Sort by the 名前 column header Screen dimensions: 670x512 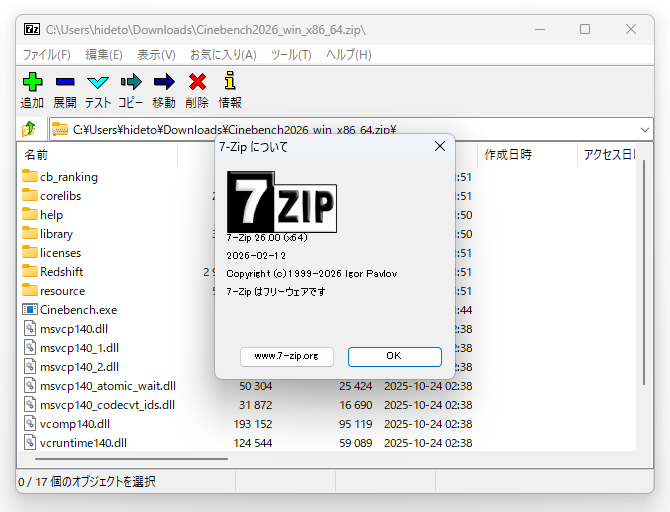97,154
